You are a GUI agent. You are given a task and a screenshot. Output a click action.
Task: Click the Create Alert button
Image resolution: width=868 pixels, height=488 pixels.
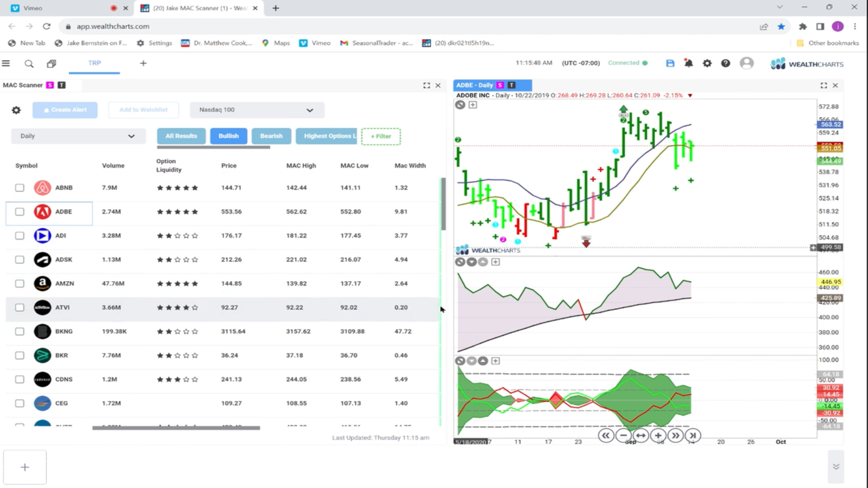(65, 110)
